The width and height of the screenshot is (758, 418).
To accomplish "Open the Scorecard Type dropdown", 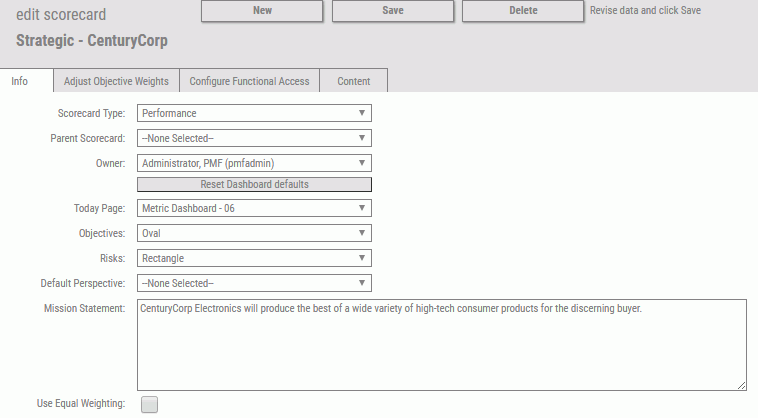I will coord(254,113).
